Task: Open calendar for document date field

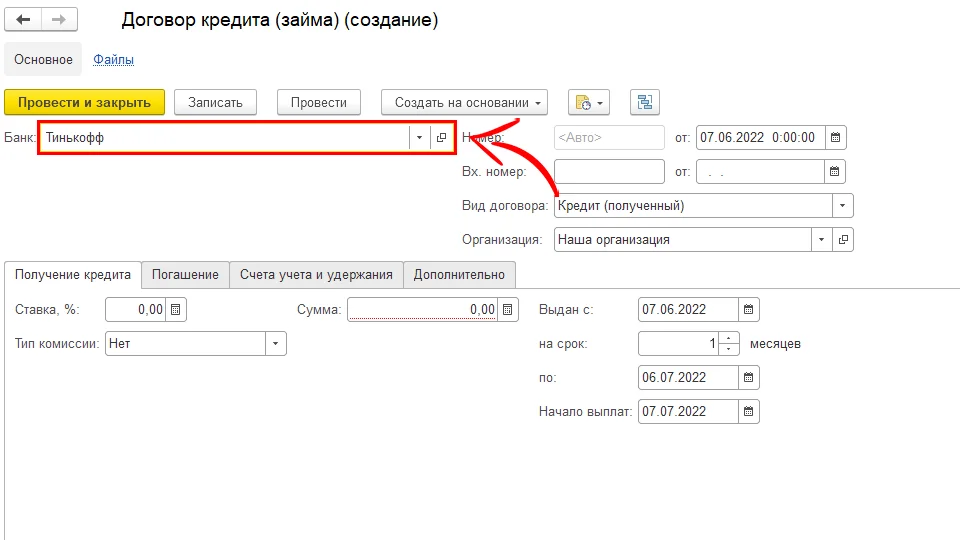Action: 836,138
